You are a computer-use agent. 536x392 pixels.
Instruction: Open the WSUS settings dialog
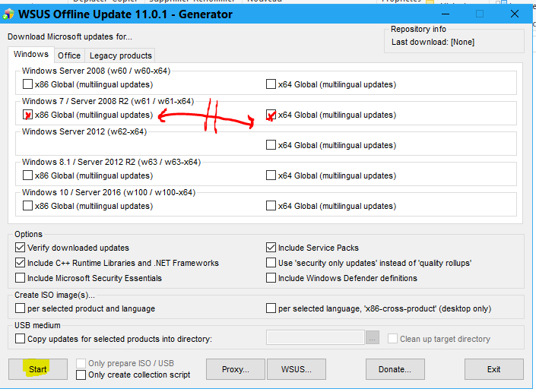[x=296, y=369]
